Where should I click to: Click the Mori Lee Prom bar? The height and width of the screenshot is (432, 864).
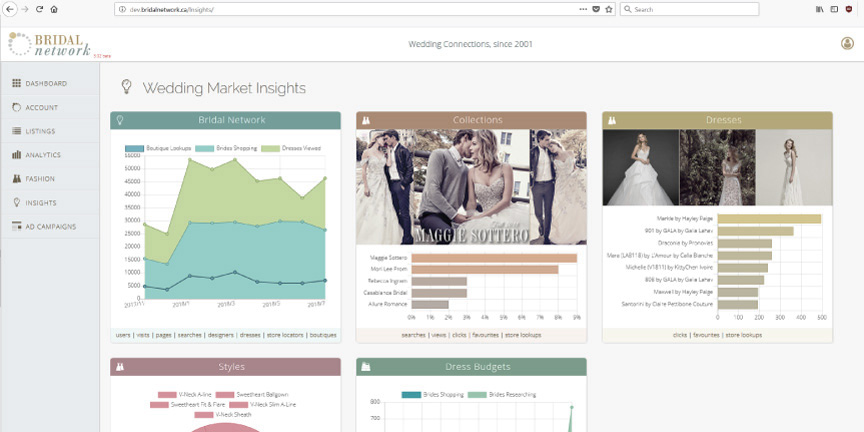coord(485,269)
